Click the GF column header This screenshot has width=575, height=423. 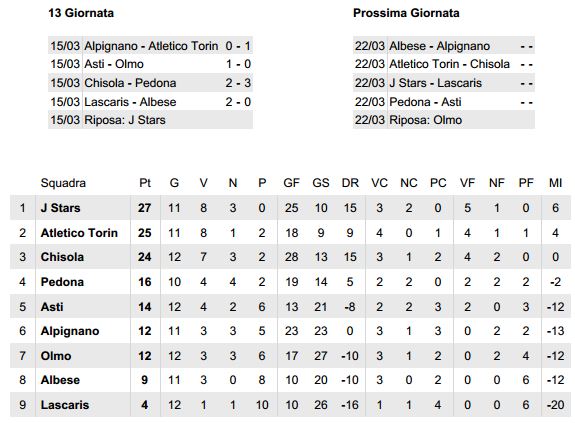pos(292,183)
